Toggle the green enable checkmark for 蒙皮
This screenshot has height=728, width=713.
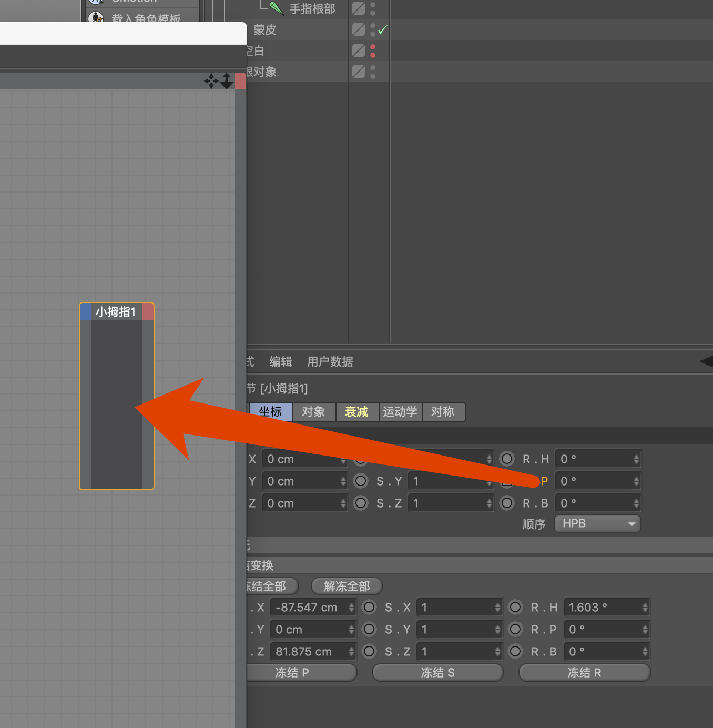382,30
